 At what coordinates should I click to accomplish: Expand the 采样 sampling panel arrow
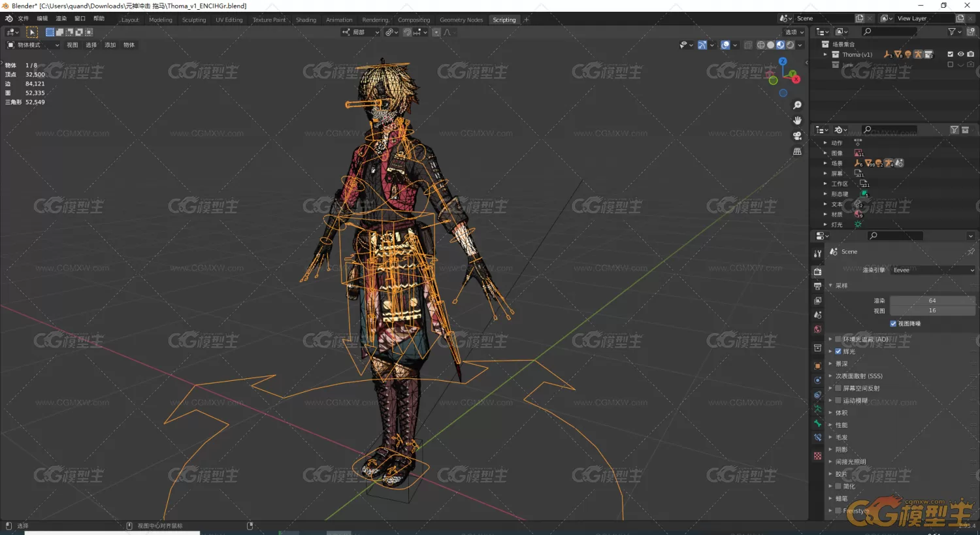[830, 285]
